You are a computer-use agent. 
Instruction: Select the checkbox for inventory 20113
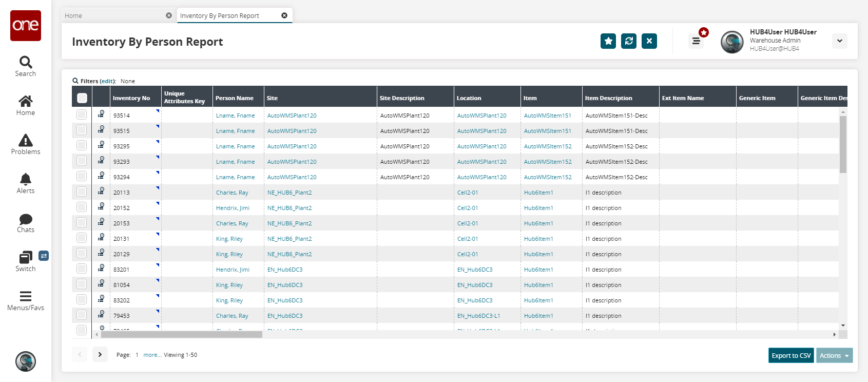coord(82,192)
